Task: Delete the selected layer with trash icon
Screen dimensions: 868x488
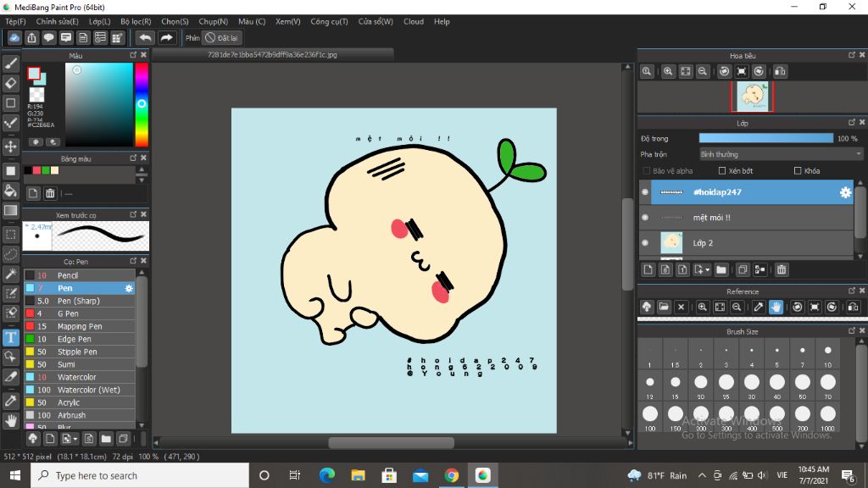Action: click(781, 269)
